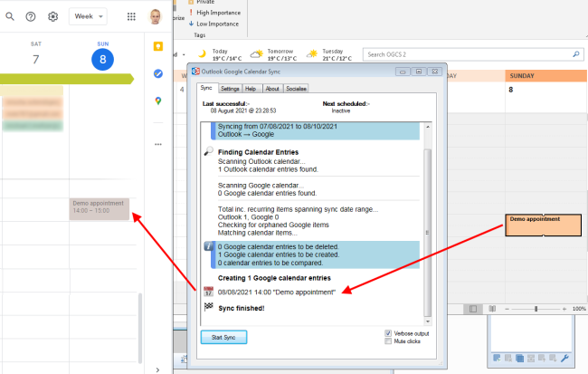Open Google Maps in side panel
Viewport: 588px width, 374px height.
click(157, 101)
